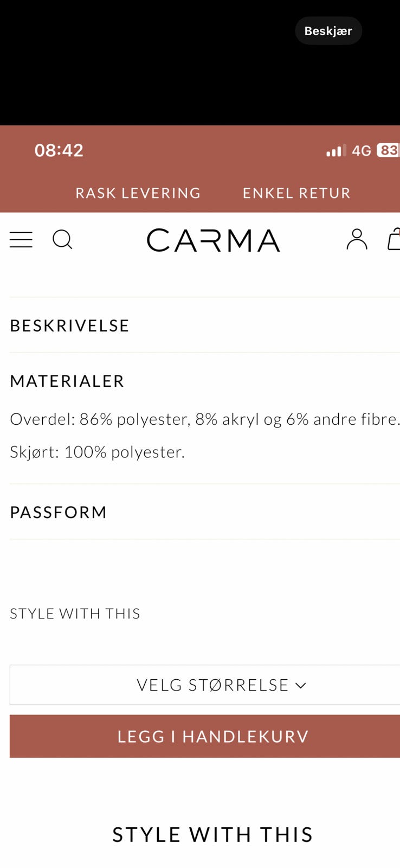Open the user account icon
400x868 pixels.
[x=357, y=239]
